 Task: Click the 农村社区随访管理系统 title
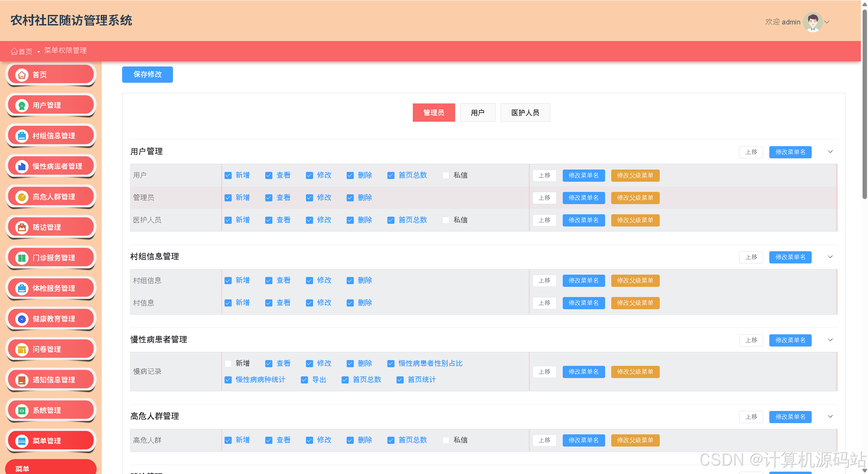[71, 21]
